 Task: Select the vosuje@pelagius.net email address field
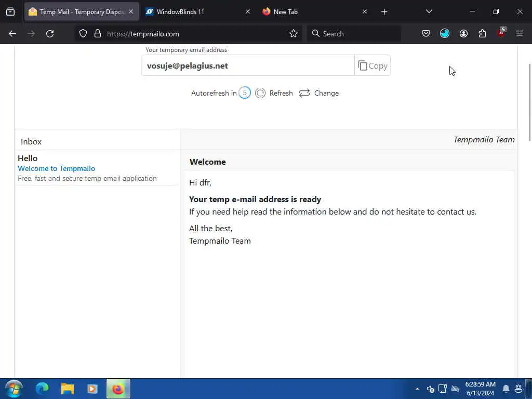[x=248, y=65]
